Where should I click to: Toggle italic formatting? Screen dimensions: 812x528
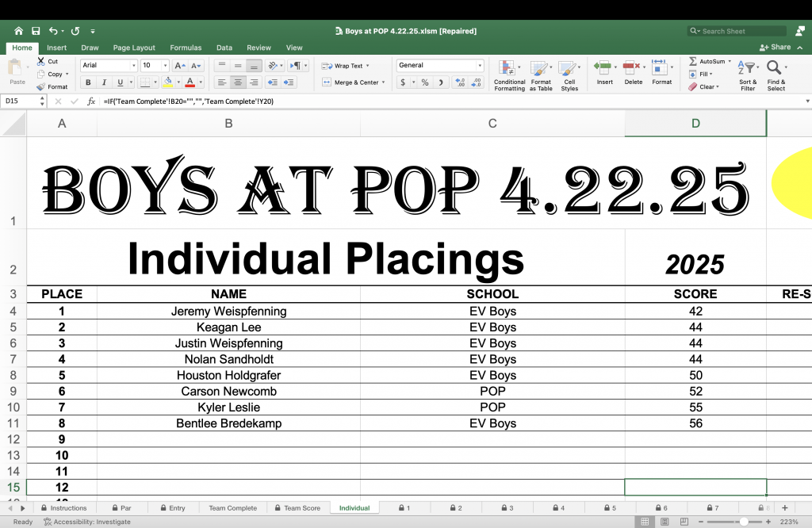[104, 82]
